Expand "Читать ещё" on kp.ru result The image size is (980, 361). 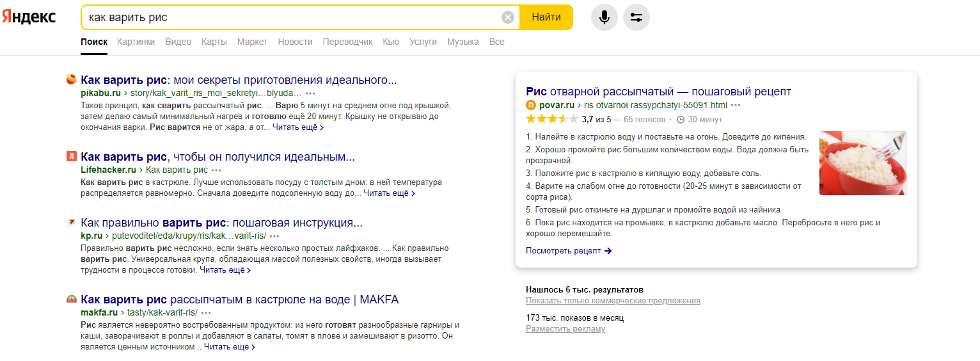coord(225,270)
